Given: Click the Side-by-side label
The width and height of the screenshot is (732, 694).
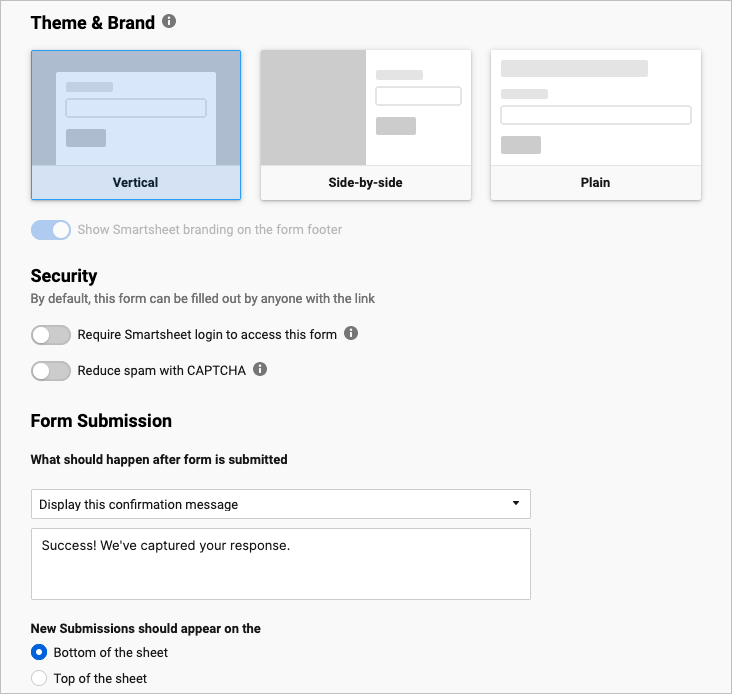Looking at the screenshot, I should point(365,183).
